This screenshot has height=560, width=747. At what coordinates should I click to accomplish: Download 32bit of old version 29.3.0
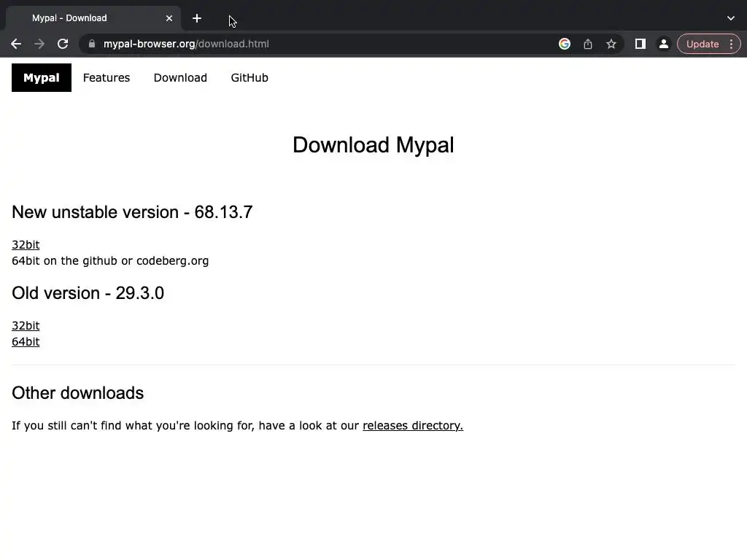[26, 326]
